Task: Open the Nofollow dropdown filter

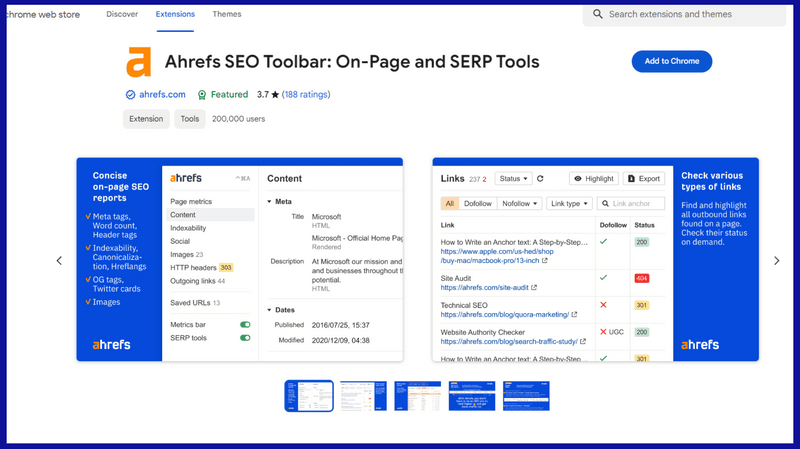Action: point(519,204)
